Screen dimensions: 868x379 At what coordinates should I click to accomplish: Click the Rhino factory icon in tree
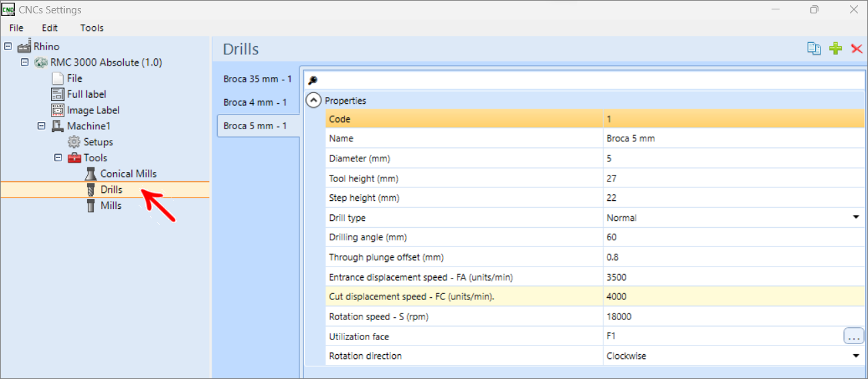[x=25, y=46]
